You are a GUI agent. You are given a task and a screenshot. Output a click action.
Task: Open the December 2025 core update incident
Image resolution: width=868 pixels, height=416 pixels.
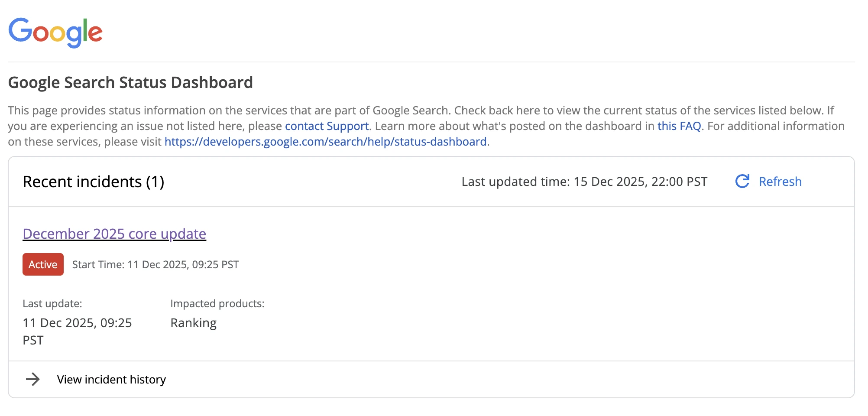point(114,234)
